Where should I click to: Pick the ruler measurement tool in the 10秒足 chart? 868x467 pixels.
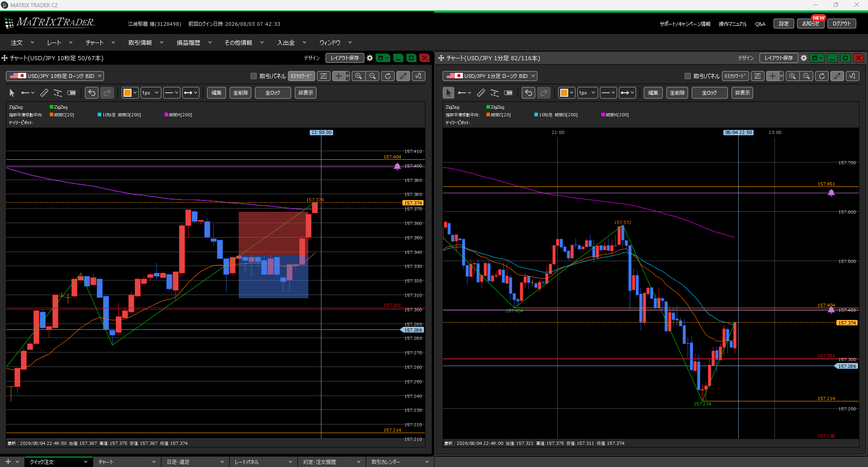click(x=44, y=93)
